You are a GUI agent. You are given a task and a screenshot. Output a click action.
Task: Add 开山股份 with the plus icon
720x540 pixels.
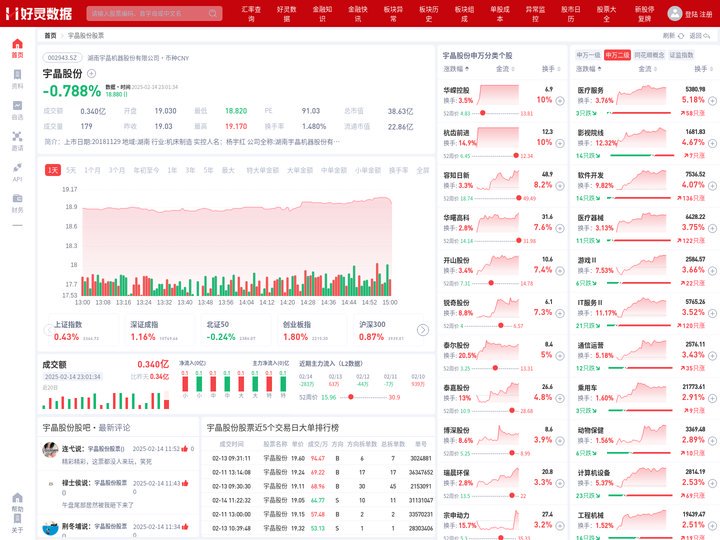(x=560, y=271)
